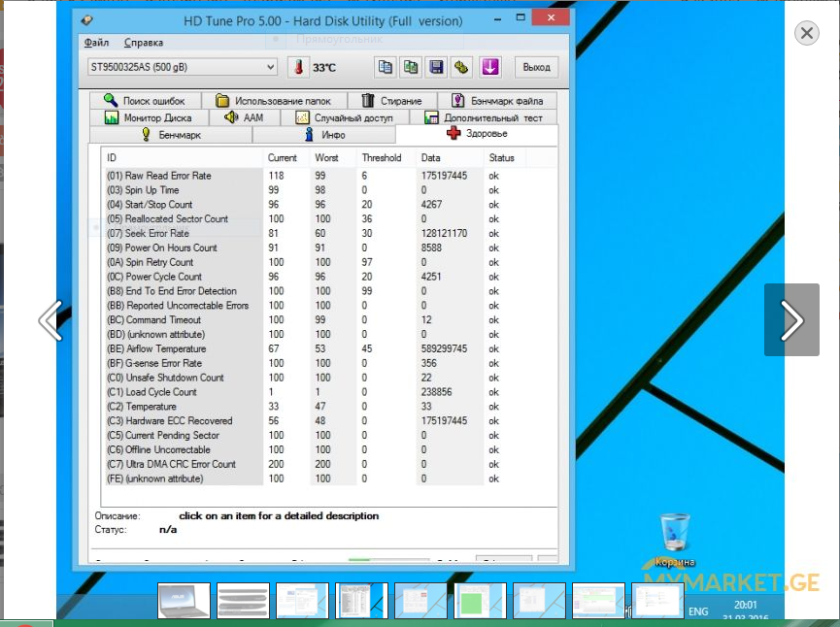Open the ST9500325AS drive dropdown
This screenshot has height=627, width=840.
[x=183, y=67]
